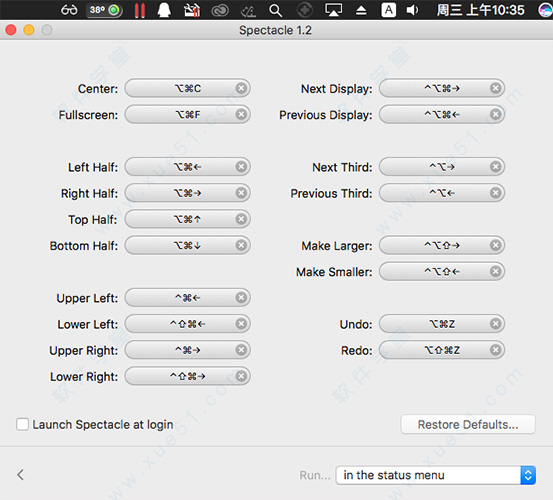Enable Launch Spectacle at login checkbox
Screen dimensions: 553x500
22,424
